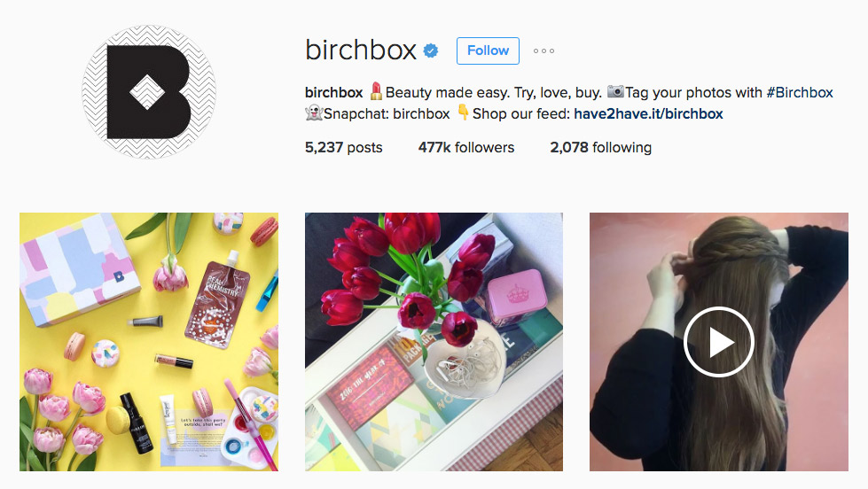Click the lipstick emoji in bio
The width and height of the screenshot is (868, 489).
376,91
